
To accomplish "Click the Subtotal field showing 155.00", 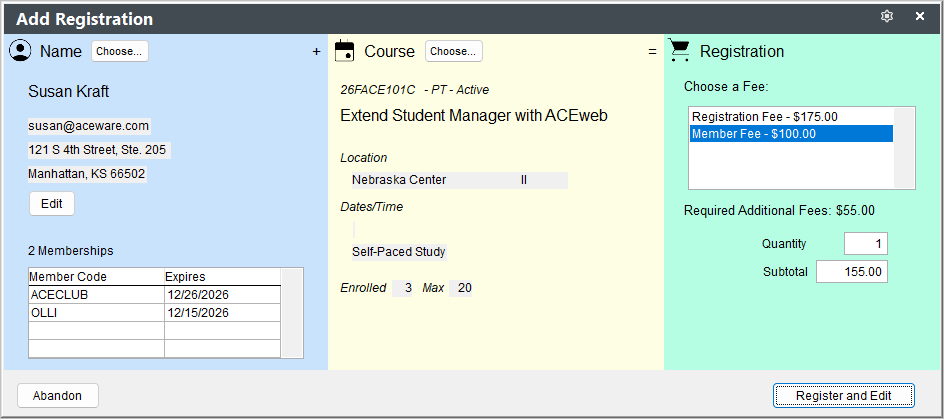I will tap(852, 272).
